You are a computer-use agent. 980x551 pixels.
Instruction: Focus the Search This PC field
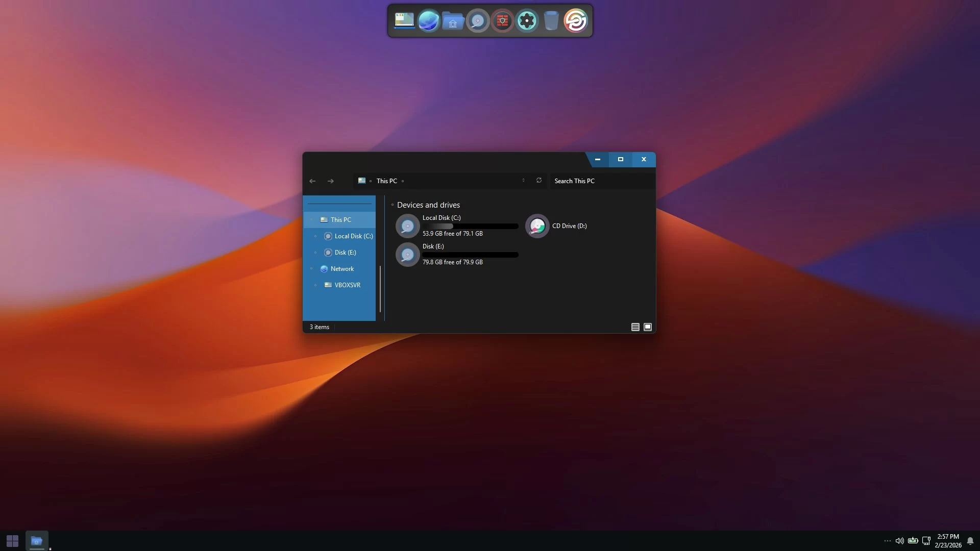tap(602, 181)
